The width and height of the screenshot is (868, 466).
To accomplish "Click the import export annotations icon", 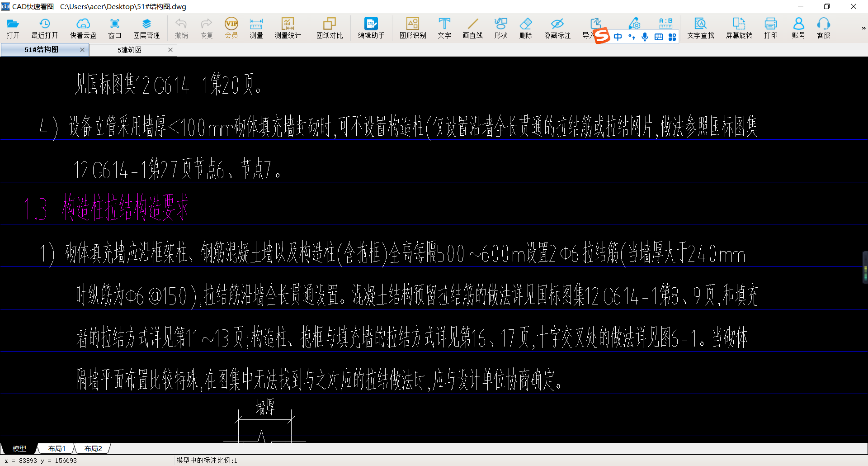I will pyautogui.click(x=595, y=24).
